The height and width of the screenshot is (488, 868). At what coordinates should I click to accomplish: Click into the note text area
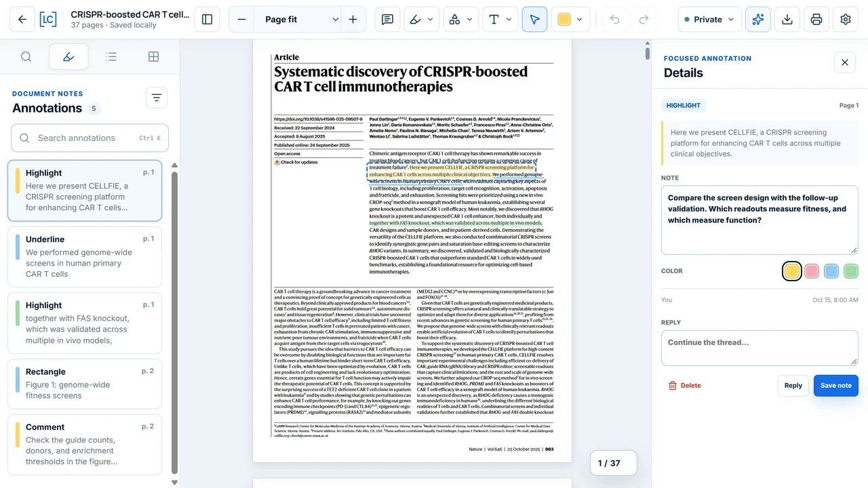pos(759,221)
